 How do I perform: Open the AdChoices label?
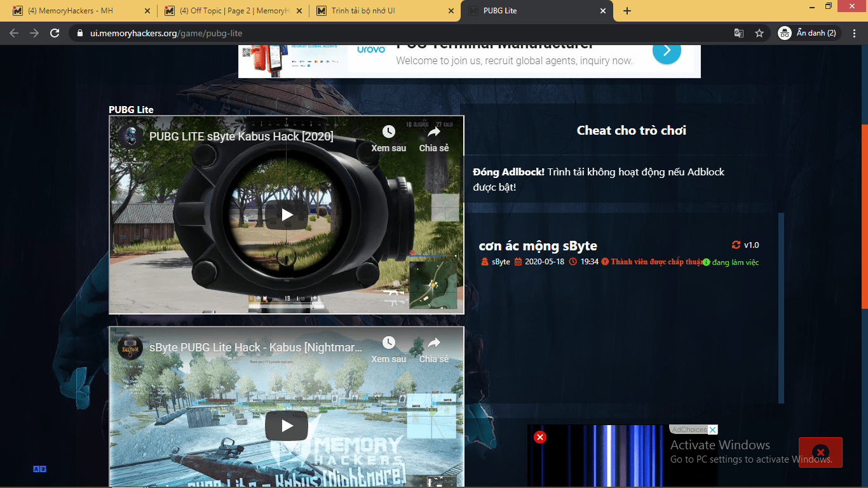tap(689, 430)
